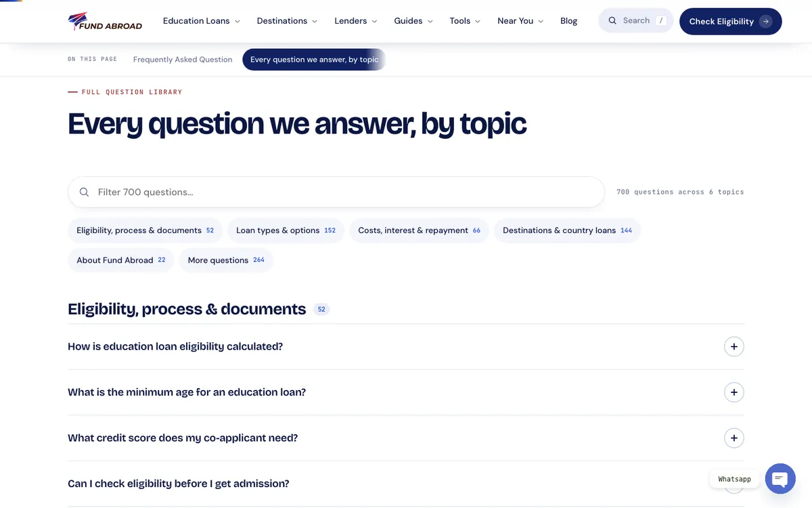Expand the minimum age for education loan question
812x508 pixels.
tap(406, 392)
